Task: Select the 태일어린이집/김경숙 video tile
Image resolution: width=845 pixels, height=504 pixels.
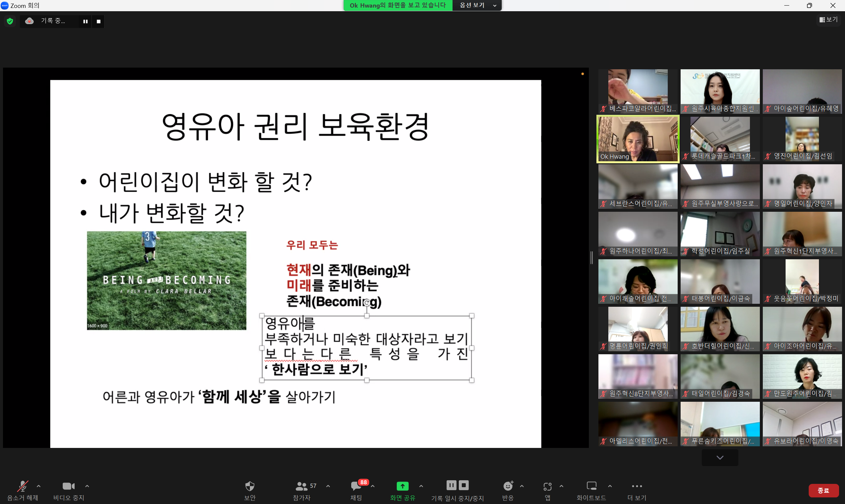Action: [720, 377]
